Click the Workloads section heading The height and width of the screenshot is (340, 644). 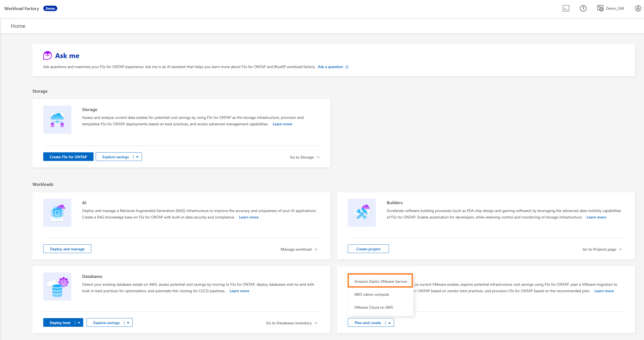[43, 184]
